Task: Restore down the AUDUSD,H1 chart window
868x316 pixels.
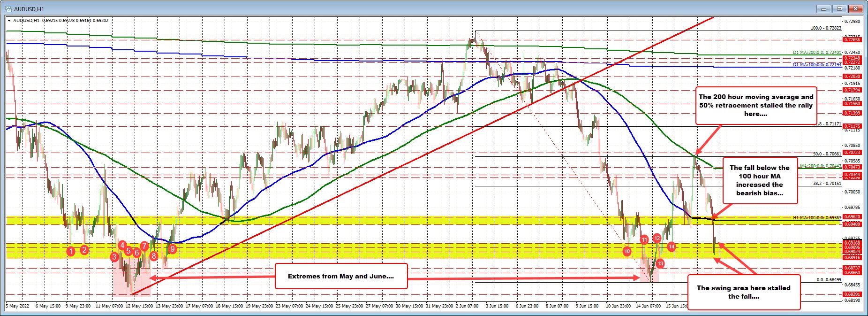Action: 839,8
